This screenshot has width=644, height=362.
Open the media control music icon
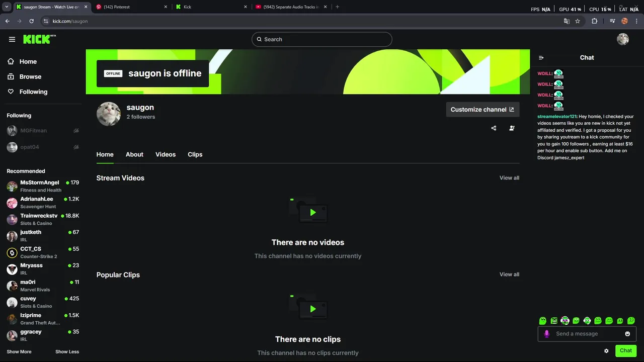click(x=612, y=21)
